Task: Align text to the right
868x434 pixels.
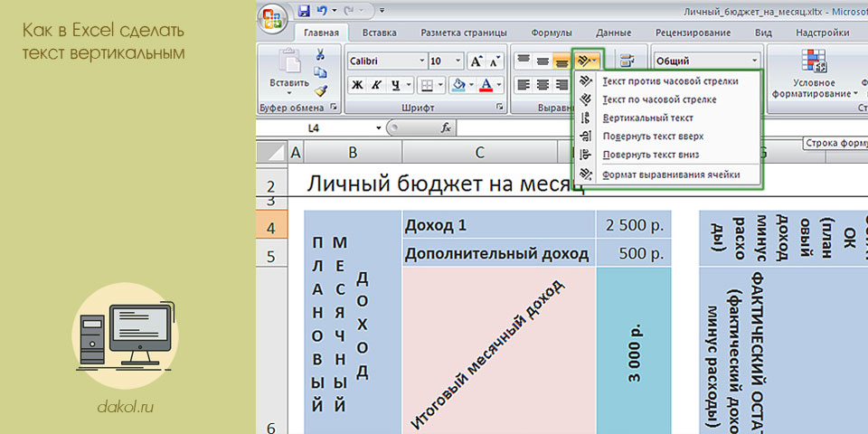Action: tap(561, 85)
